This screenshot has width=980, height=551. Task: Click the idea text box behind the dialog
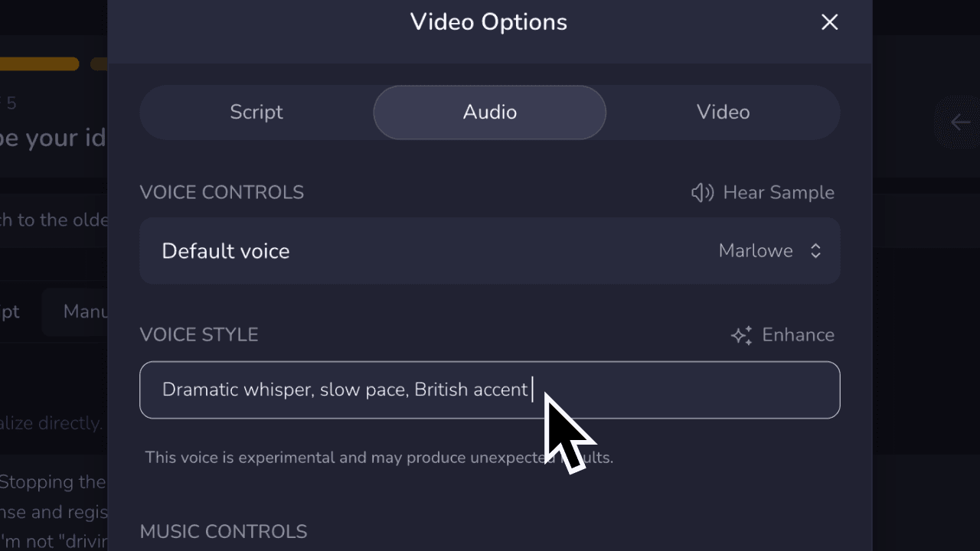(x=54, y=220)
